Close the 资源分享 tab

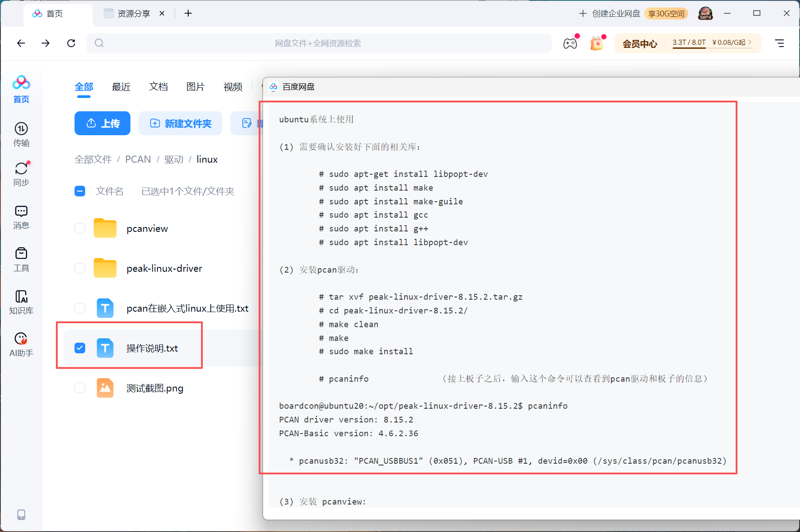tap(162, 13)
